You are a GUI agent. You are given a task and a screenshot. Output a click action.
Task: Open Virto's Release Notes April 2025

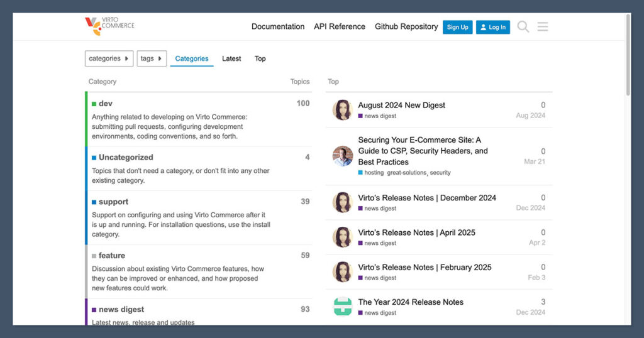[416, 232]
